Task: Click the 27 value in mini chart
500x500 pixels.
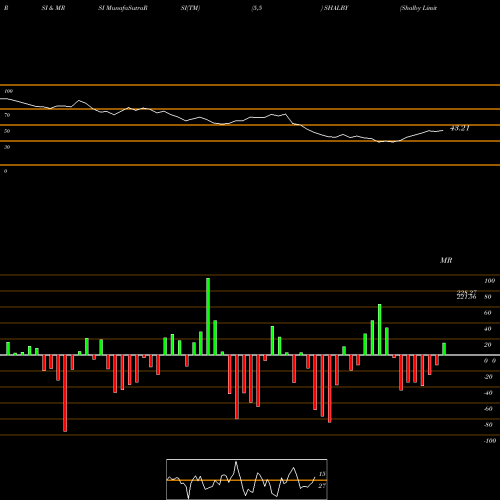Action: pyautogui.click(x=322, y=486)
